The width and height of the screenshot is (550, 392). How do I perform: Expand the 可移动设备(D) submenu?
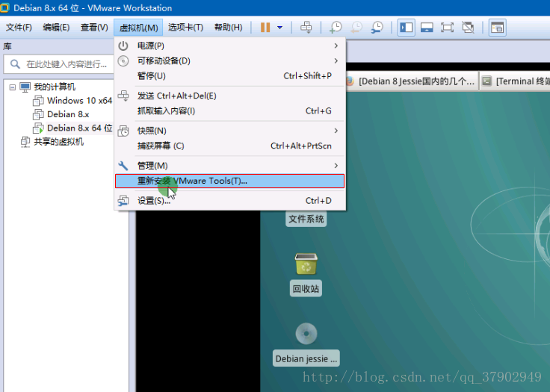pos(229,60)
